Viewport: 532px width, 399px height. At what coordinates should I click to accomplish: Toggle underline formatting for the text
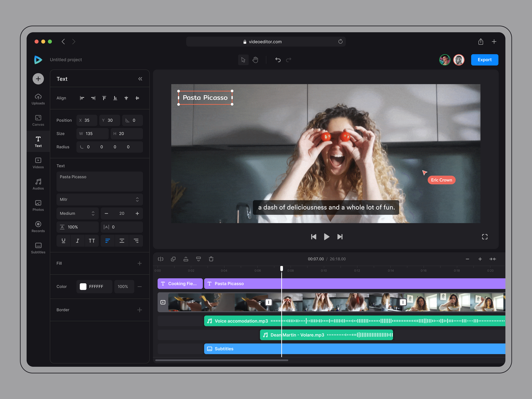(63, 241)
